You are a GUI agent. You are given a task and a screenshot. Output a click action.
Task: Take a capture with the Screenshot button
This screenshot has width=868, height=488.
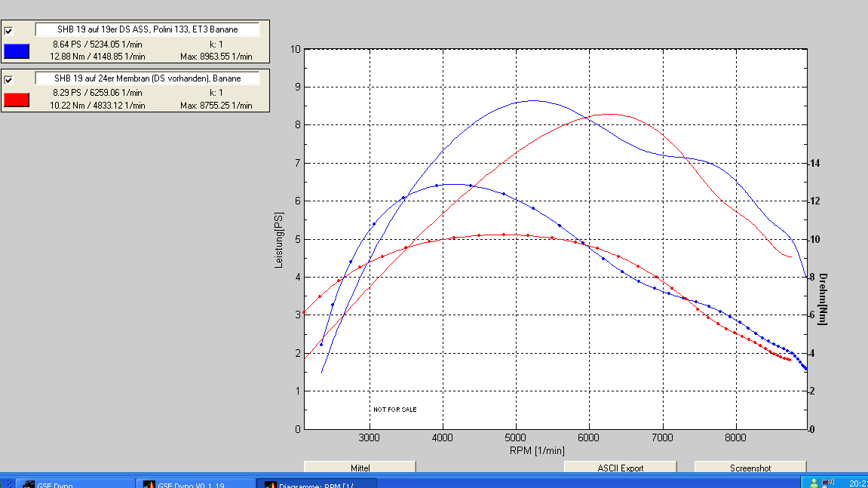[750, 468]
